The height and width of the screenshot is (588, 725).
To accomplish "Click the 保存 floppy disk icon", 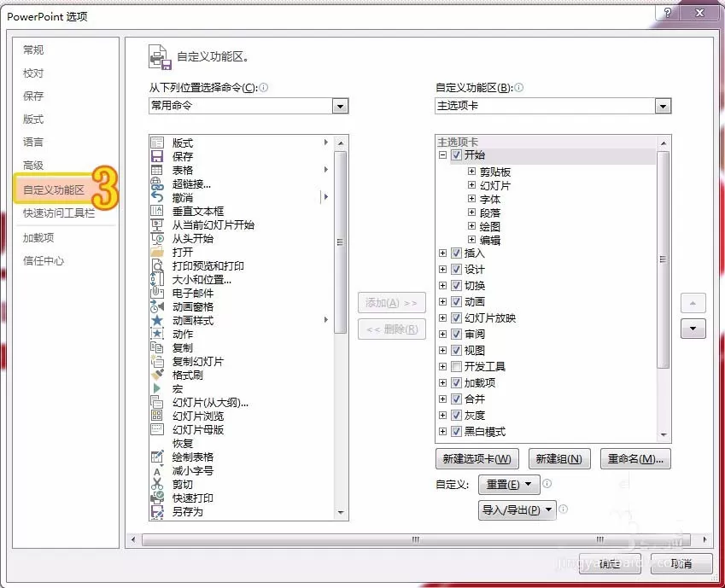I will coord(157,156).
